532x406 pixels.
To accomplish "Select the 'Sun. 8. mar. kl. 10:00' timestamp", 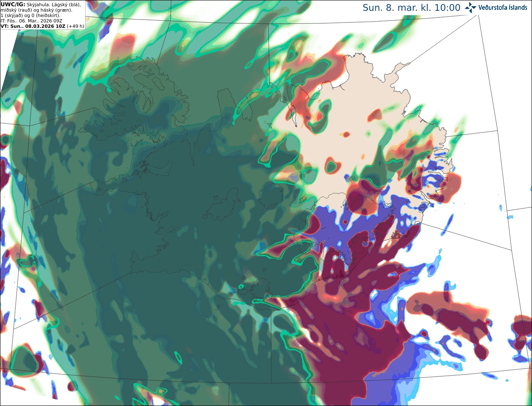I will click(x=411, y=8).
